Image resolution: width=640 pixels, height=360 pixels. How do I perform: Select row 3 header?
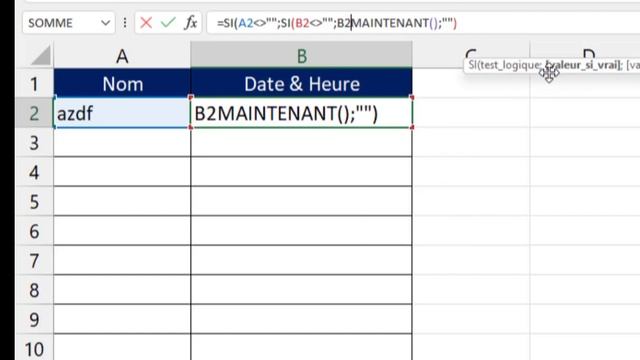point(34,142)
